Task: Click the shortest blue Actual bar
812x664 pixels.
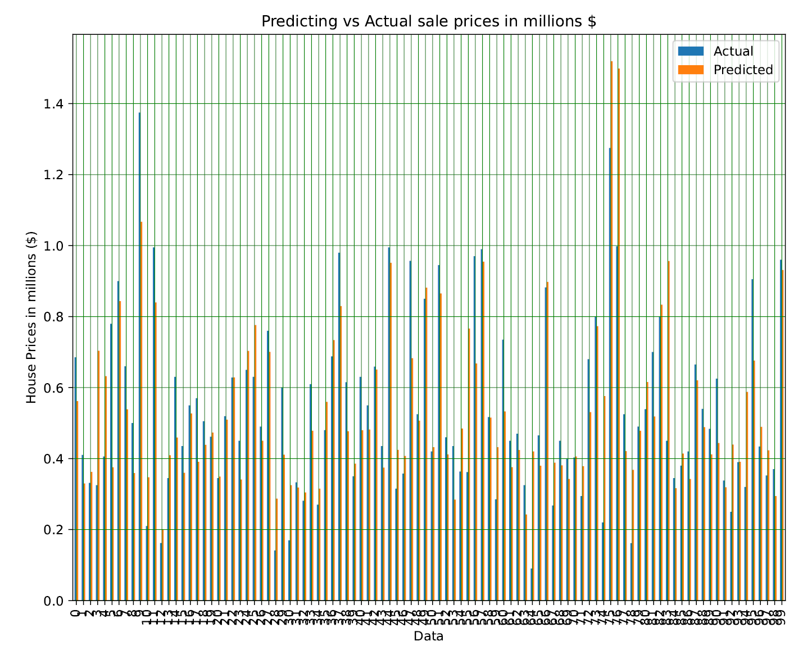Action: pos(531,585)
